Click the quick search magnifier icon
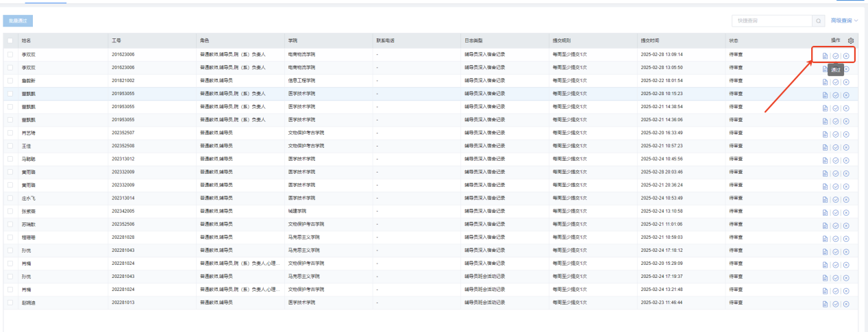Viewport: 868px width, 332px height. (x=818, y=21)
